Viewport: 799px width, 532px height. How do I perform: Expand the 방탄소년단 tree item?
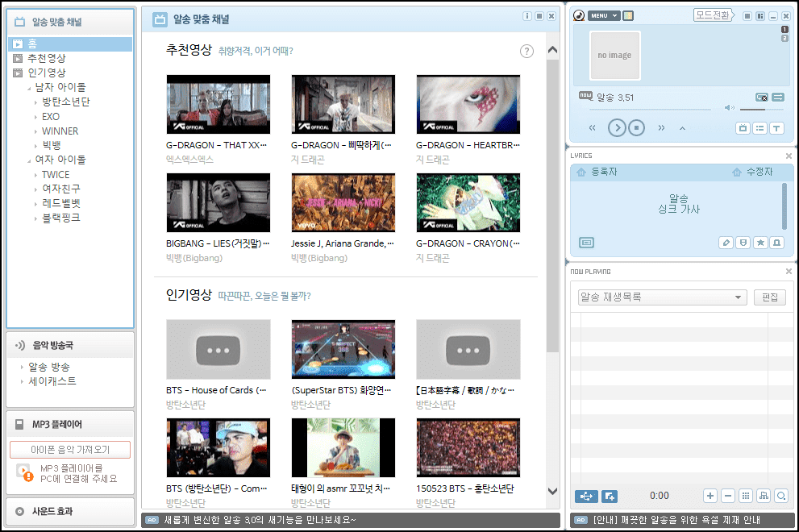pyautogui.click(x=35, y=102)
